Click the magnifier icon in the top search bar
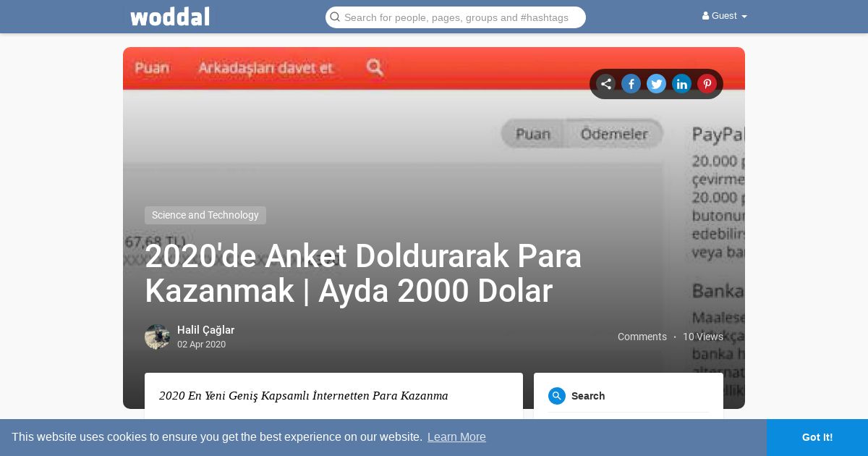Image resolution: width=868 pixels, height=456 pixels. pos(335,17)
